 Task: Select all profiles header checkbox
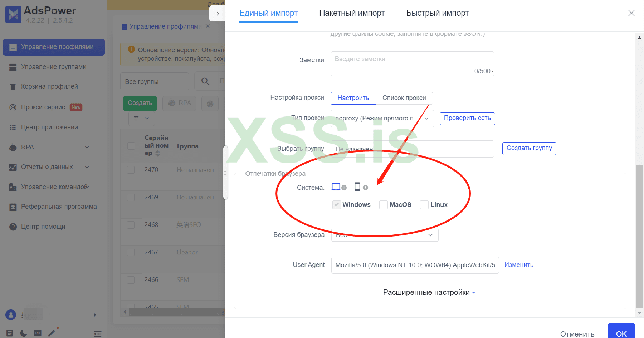(131, 146)
